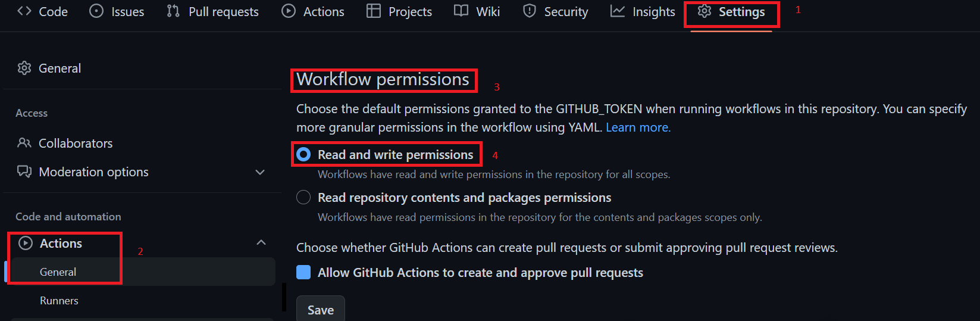
Task: Click the Actions play icon in top nav
Action: coord(289,11)
